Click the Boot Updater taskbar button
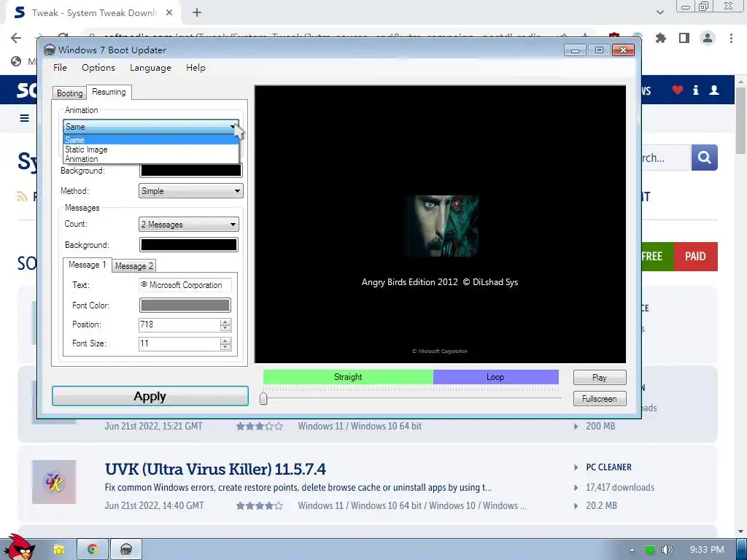 126,550
